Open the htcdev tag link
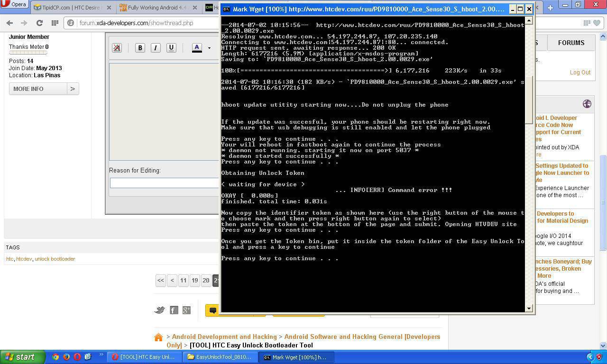607x364 pixels. [x=24, y=259]
